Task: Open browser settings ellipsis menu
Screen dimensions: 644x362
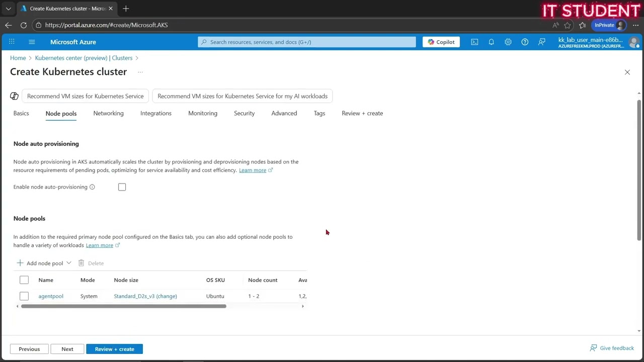Action: point(635,25)
